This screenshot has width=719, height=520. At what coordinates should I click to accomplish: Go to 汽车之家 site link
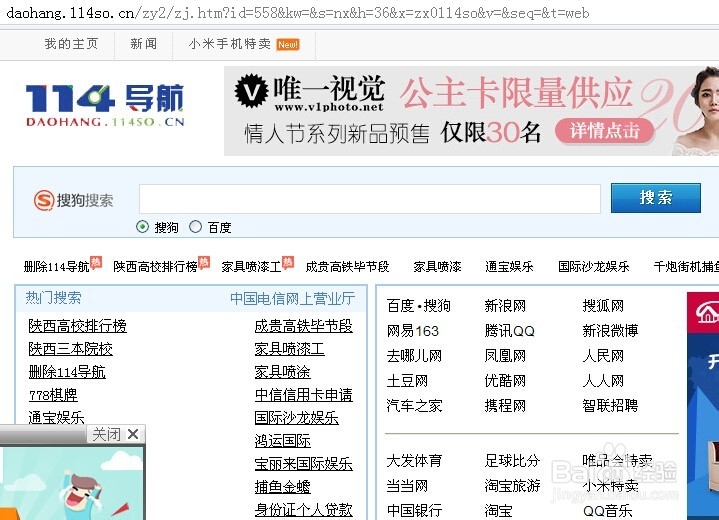[414, 405]
